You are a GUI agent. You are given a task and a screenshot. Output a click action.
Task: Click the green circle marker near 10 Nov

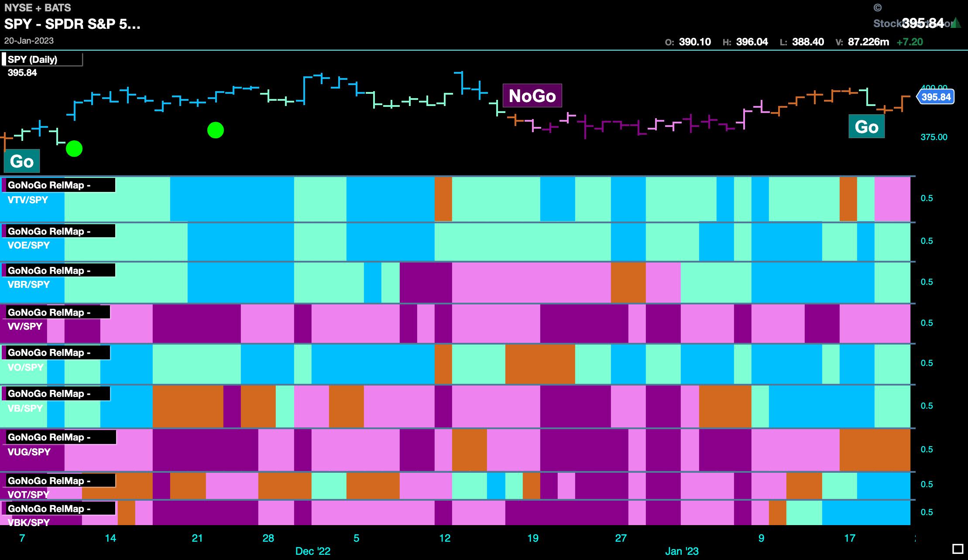pos(74,149)
